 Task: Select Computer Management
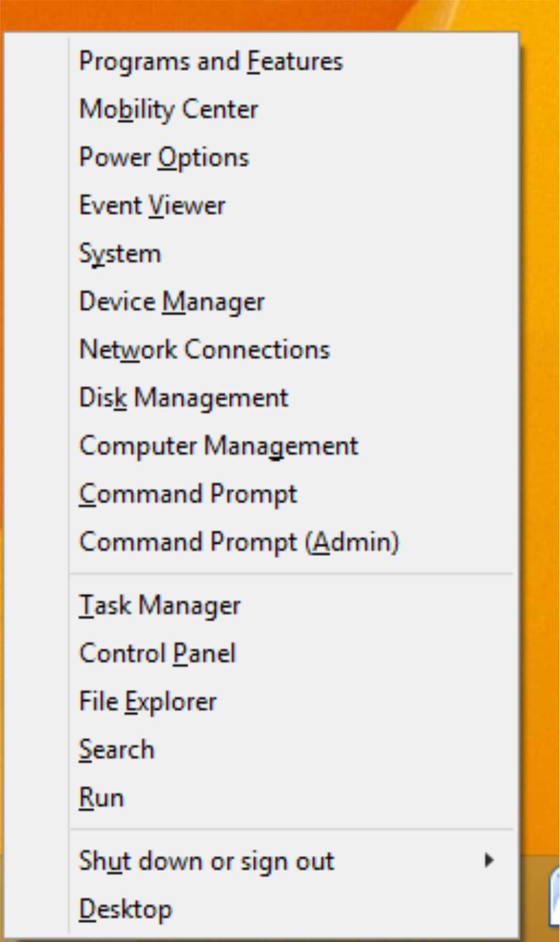(219, 446)
